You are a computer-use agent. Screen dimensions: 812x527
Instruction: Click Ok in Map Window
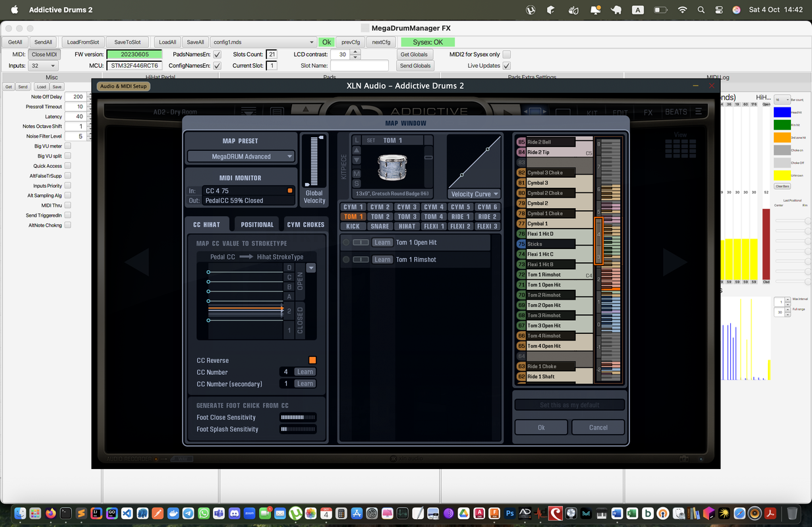[x=541, y=428]
